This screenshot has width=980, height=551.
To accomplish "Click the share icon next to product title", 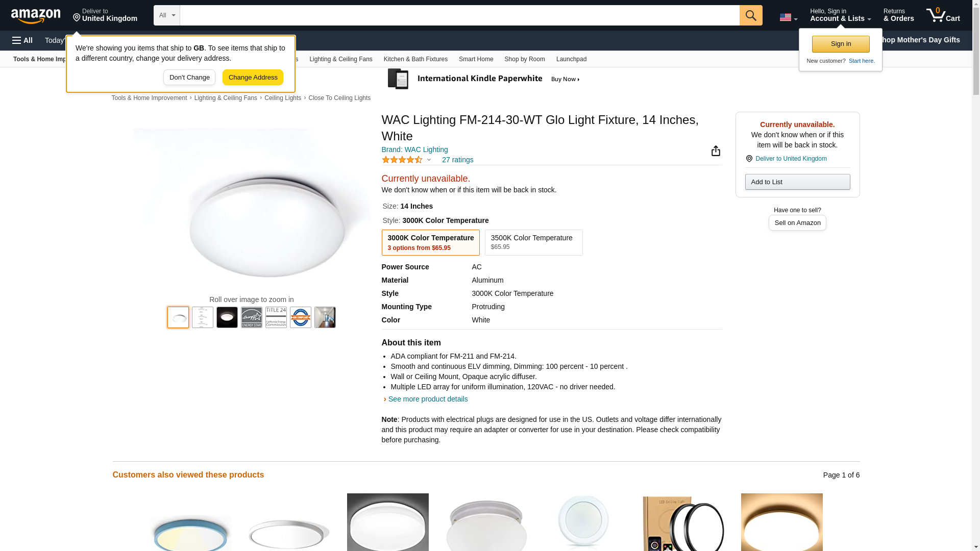I will [716, 151].
